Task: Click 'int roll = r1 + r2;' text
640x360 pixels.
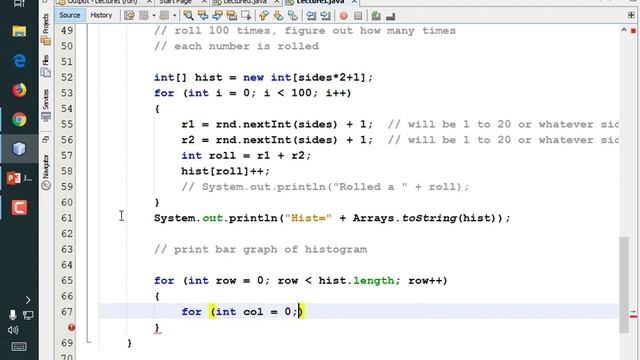Action: (246, 156)
